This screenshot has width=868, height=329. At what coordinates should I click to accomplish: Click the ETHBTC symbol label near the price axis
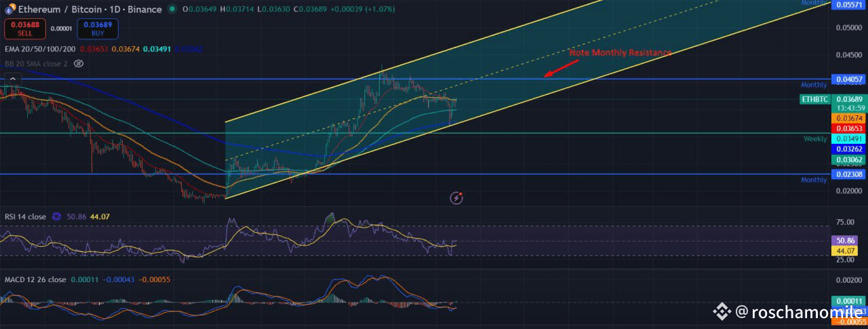(x=814, y=99)
